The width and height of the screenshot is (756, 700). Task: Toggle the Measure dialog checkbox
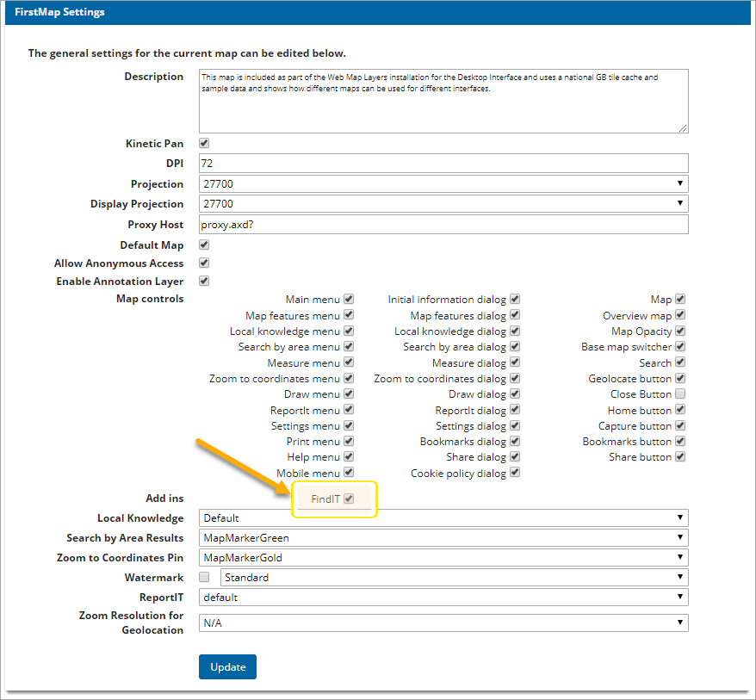pyautogui.click(x=515, y=362)
